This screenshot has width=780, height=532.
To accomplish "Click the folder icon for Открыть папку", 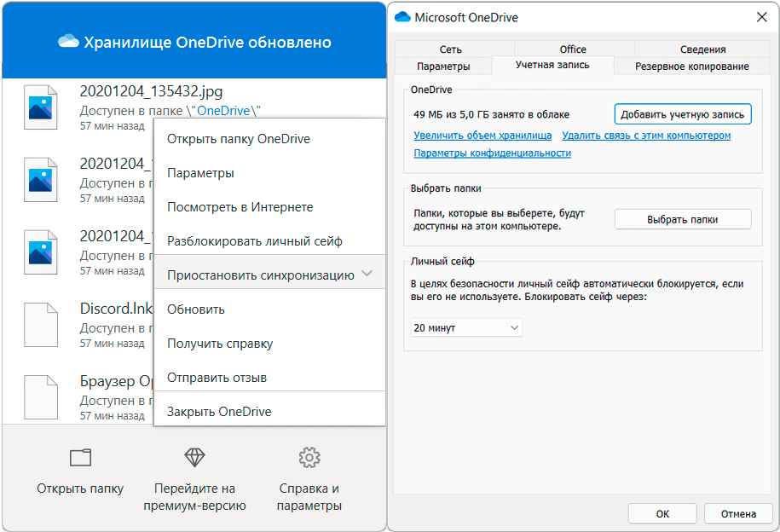I will point(80,458).
